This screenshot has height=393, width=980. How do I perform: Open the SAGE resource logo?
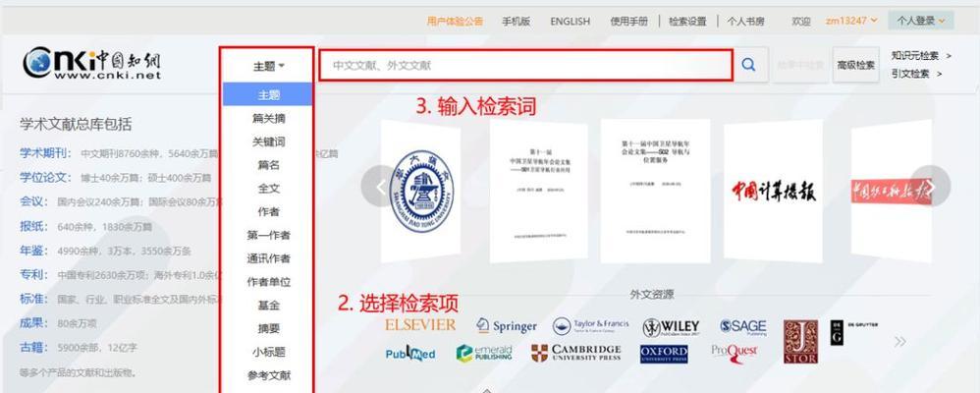742,326
